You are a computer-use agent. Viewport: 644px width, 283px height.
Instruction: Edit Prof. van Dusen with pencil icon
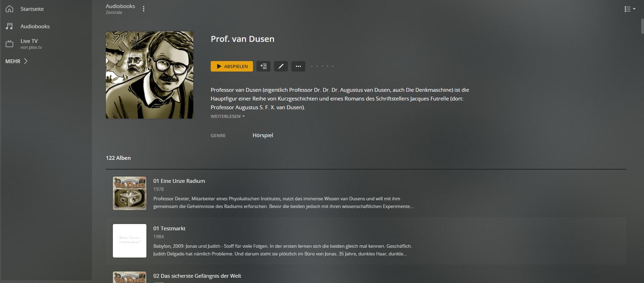click(281, 66)
